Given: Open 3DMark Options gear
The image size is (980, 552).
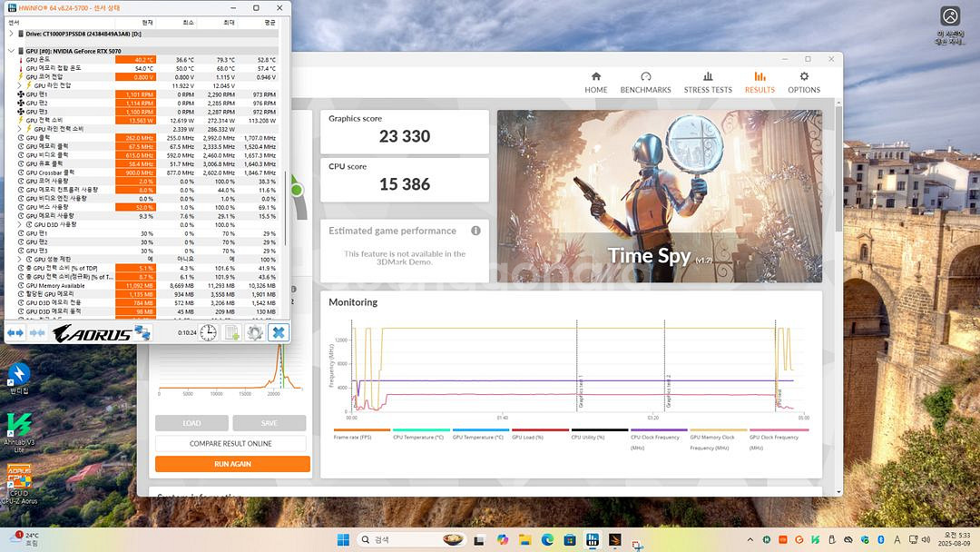Looking at the screenshot, I should click(804, 83).
